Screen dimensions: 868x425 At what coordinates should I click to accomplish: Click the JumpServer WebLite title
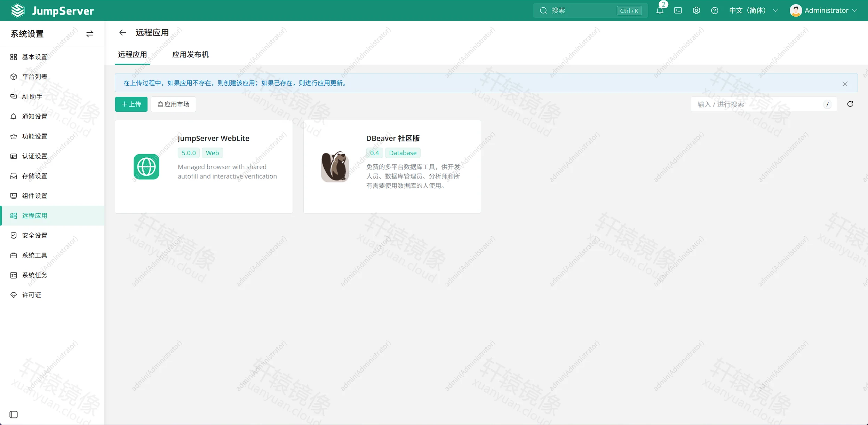213,138
